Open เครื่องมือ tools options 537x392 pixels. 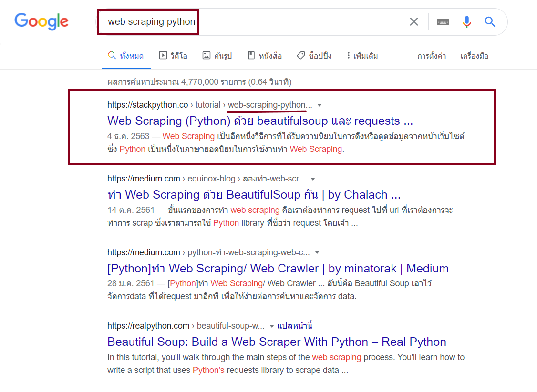475,56
